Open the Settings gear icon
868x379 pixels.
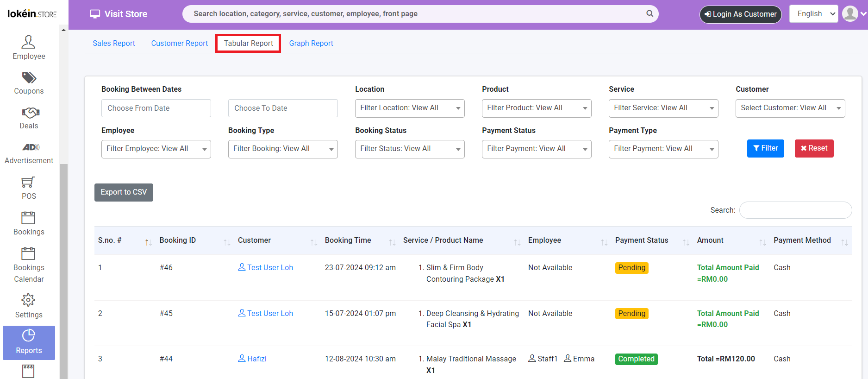[28, 300]
